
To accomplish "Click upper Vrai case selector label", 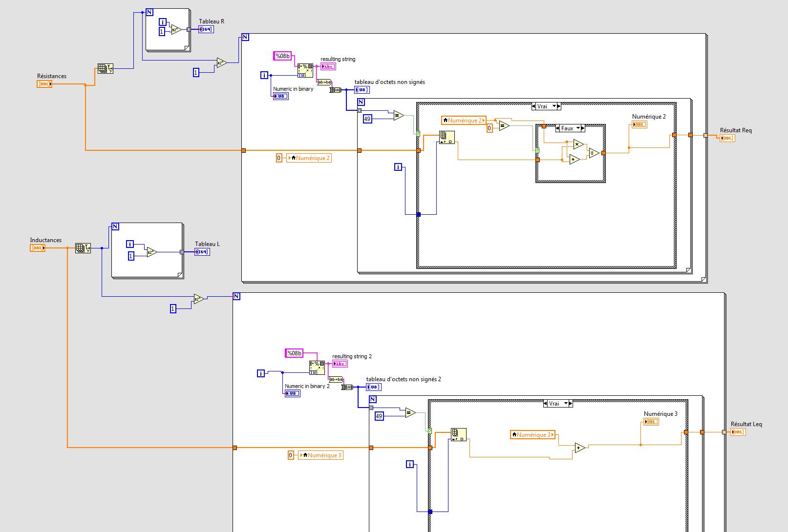I will pos(542,106).
